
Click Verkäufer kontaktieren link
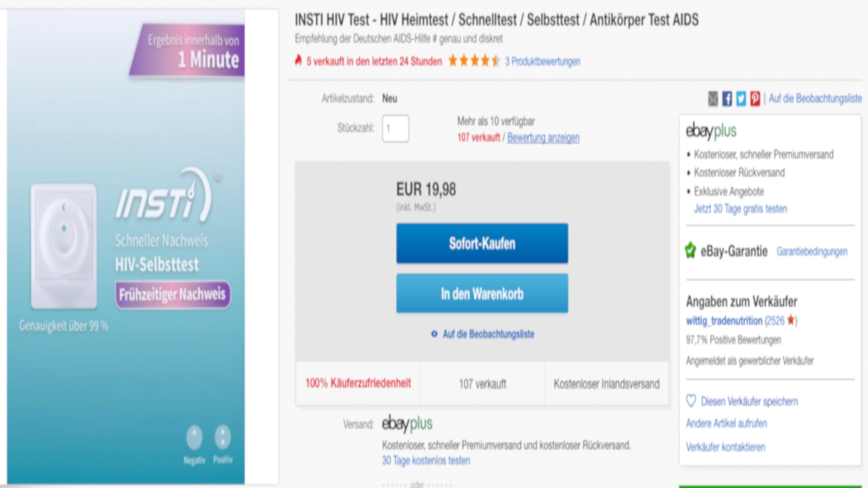725,447
